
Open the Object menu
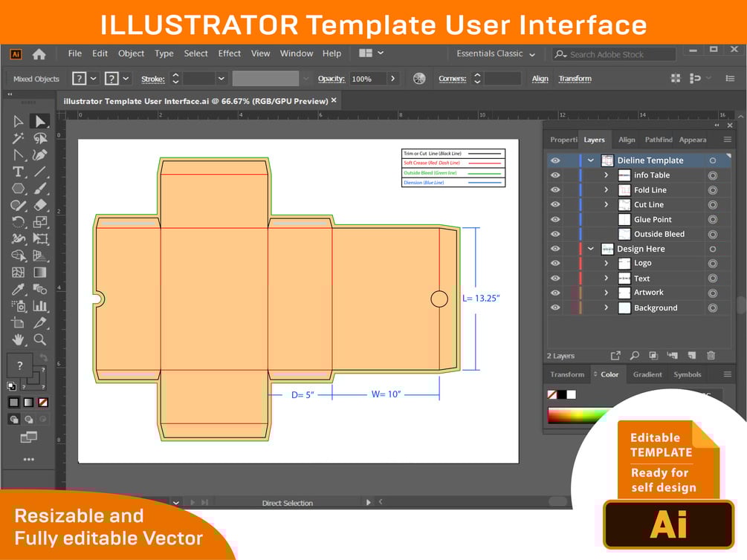pyautogui.click(x=131, y=53)
